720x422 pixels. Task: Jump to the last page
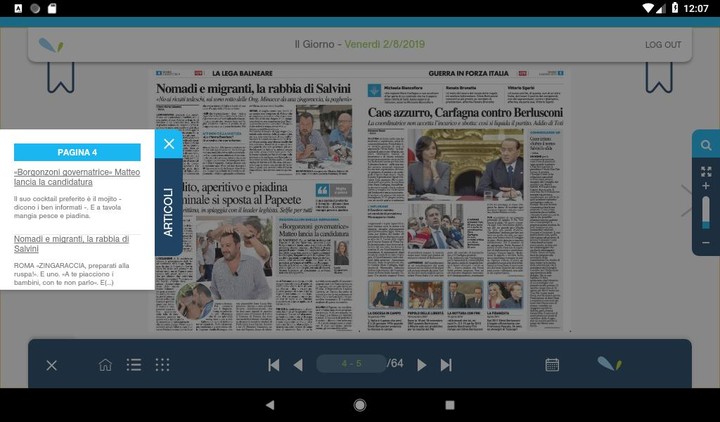pos(446,365)
